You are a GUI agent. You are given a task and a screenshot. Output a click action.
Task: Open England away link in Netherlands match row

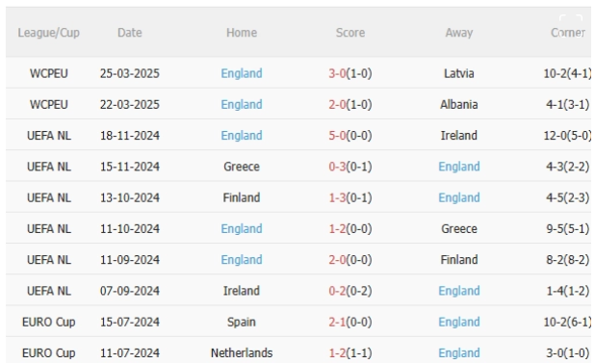(459, 353)
